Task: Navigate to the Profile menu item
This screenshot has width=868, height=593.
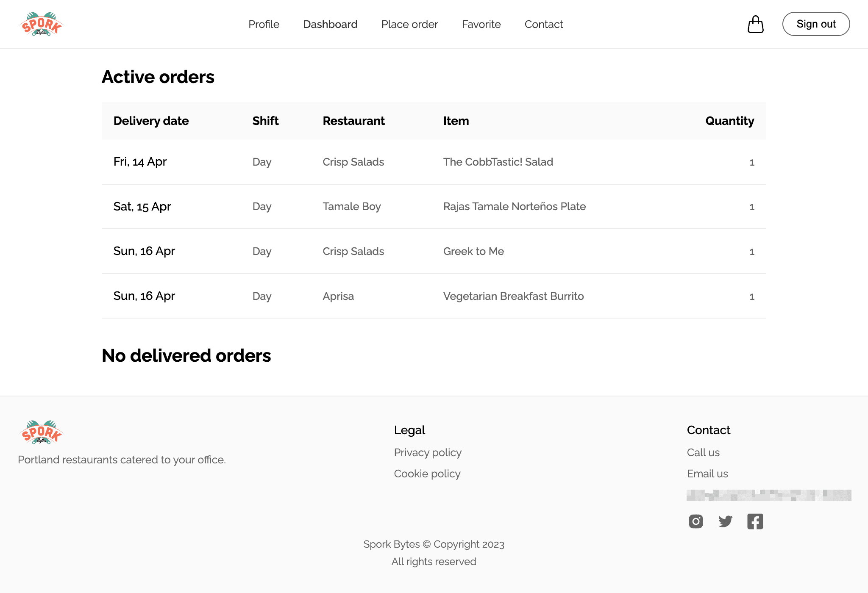Action: pos(262,24)
